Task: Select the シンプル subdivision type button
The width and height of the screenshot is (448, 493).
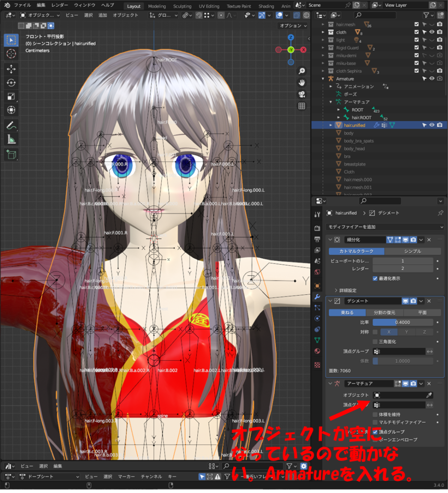Action: point(412,251)
